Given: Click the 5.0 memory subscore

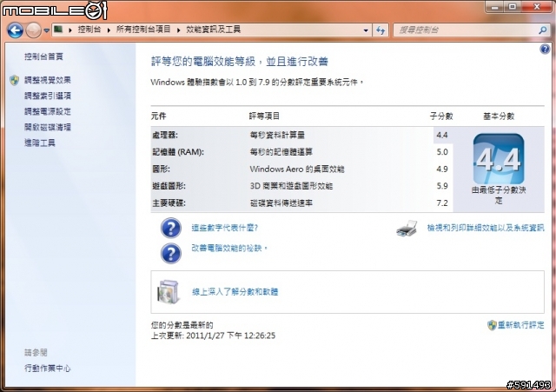Looking at the screenshot, I should coord(442,152).
